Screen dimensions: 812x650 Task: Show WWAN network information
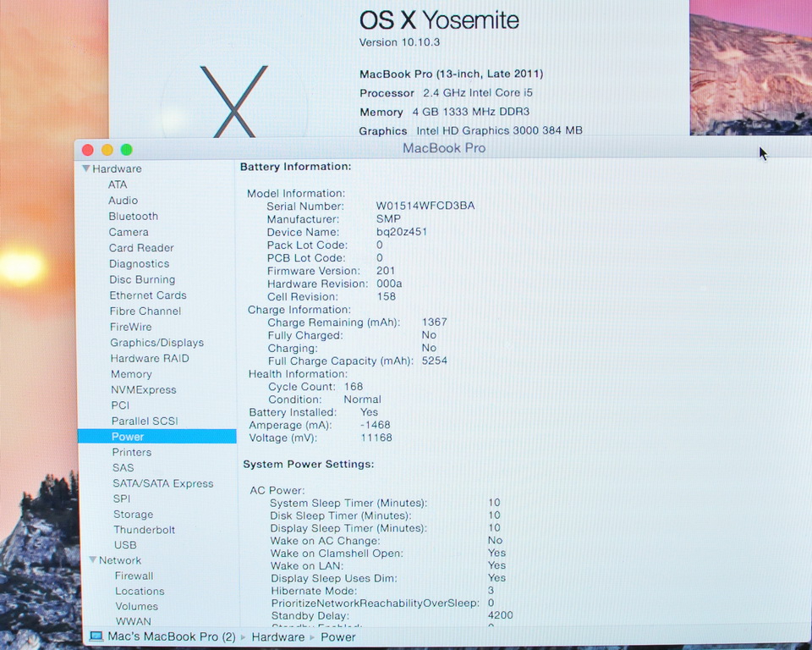pos(134,621)
